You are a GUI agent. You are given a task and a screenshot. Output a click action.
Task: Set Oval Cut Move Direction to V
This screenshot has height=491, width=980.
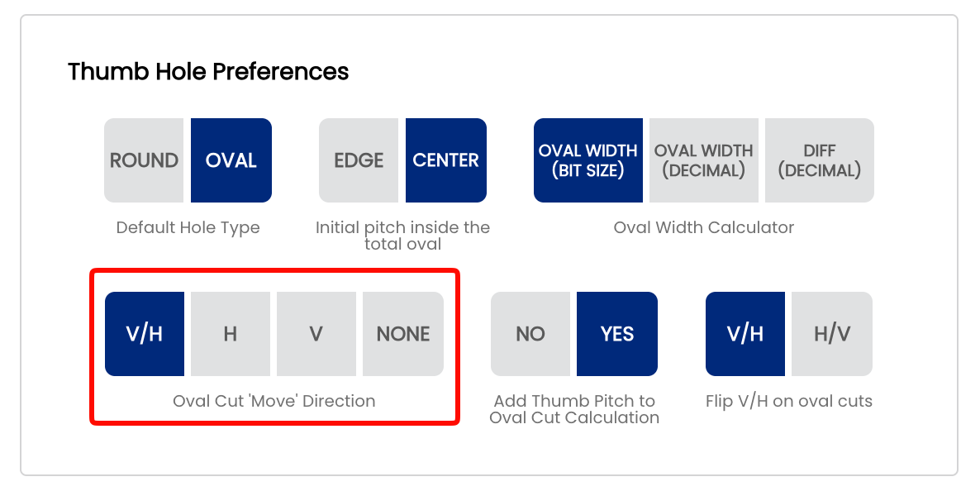pyautogui.click(x=316, y=334)
